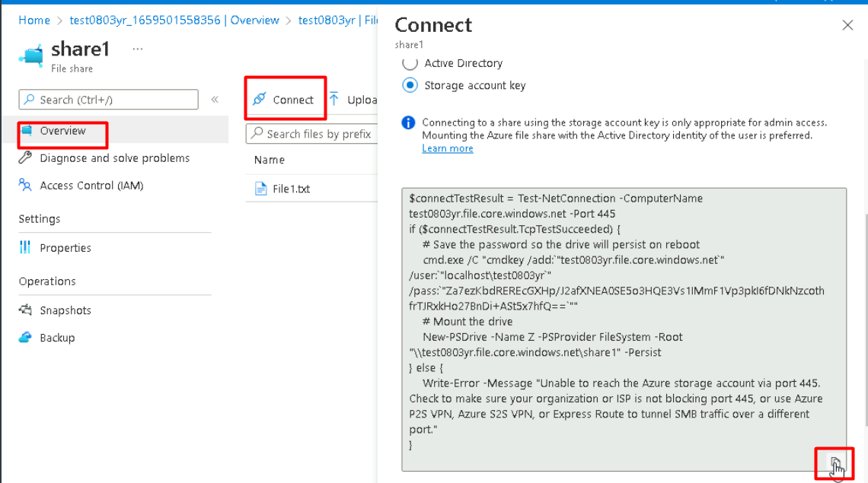
Task: Click the File1.txt document icon
Action: pyautogui.click(x=260, y=189)
